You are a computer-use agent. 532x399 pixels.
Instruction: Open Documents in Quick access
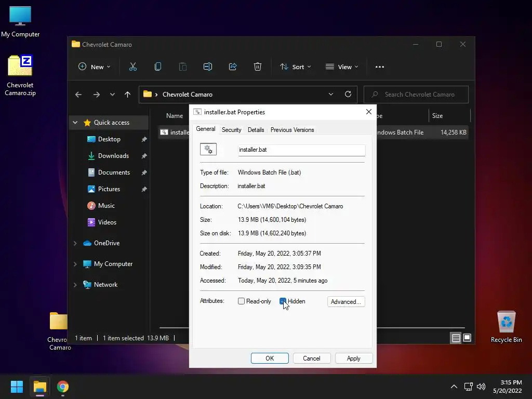[114, 172]
